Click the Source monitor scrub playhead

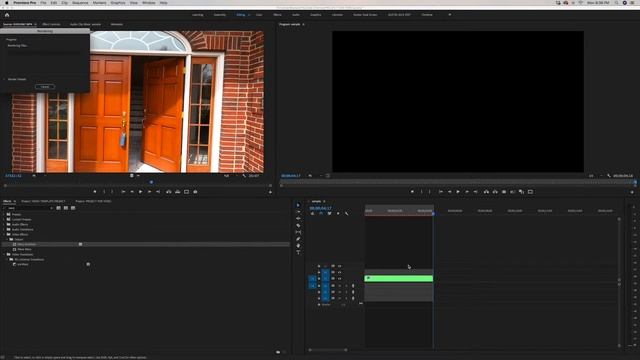(151, 182)
